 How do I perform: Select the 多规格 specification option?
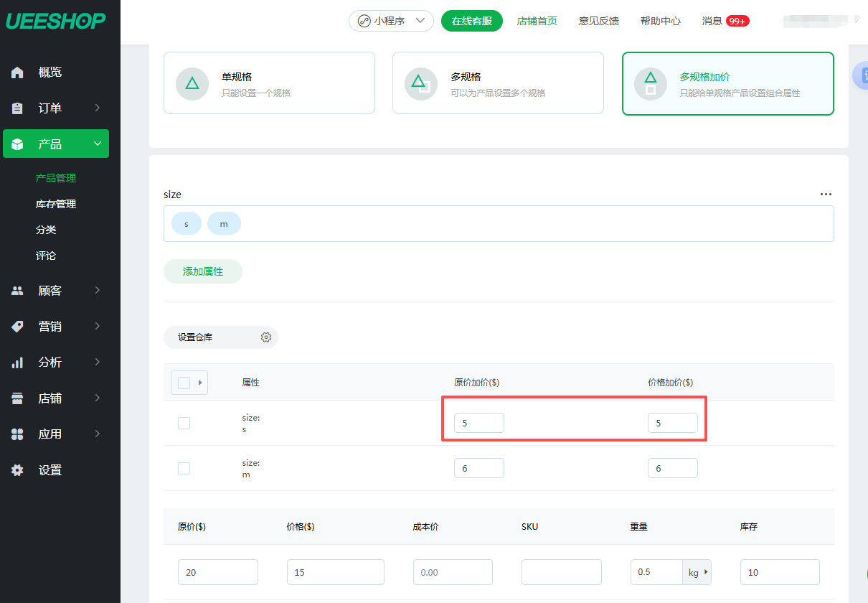[x=498, y=83]
